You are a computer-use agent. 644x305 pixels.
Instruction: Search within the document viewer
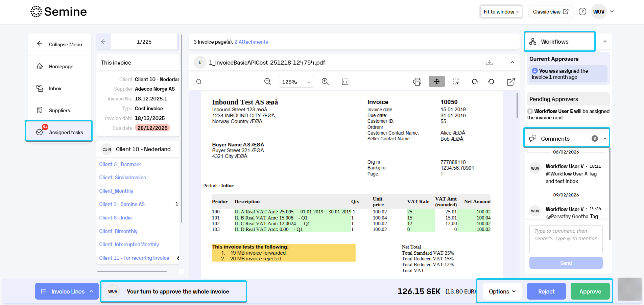(199, 81)
